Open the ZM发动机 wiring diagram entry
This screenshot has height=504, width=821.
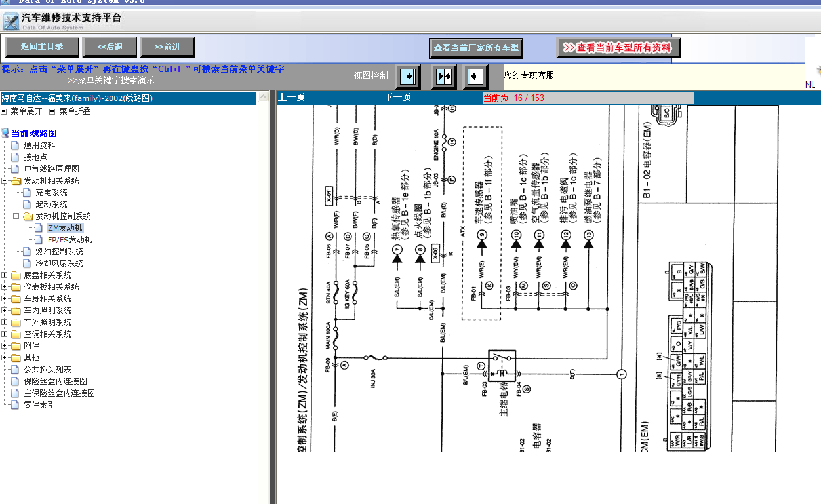pos(65,228)
